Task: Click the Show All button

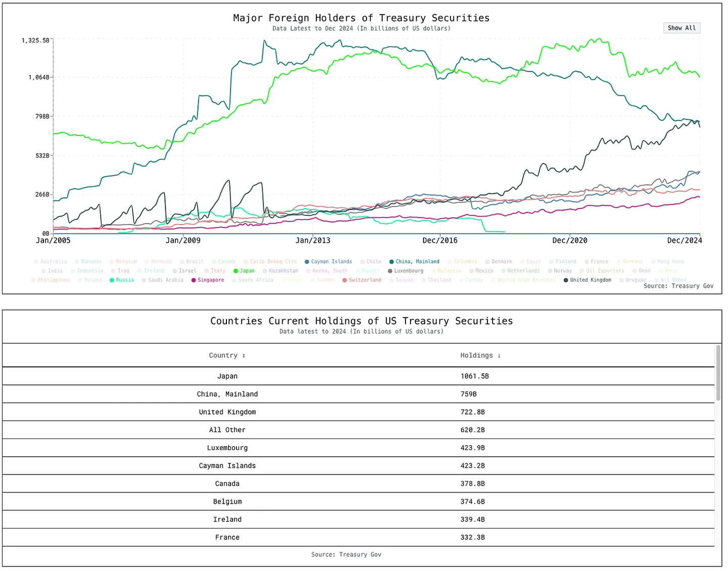Action: pos(681,28)
